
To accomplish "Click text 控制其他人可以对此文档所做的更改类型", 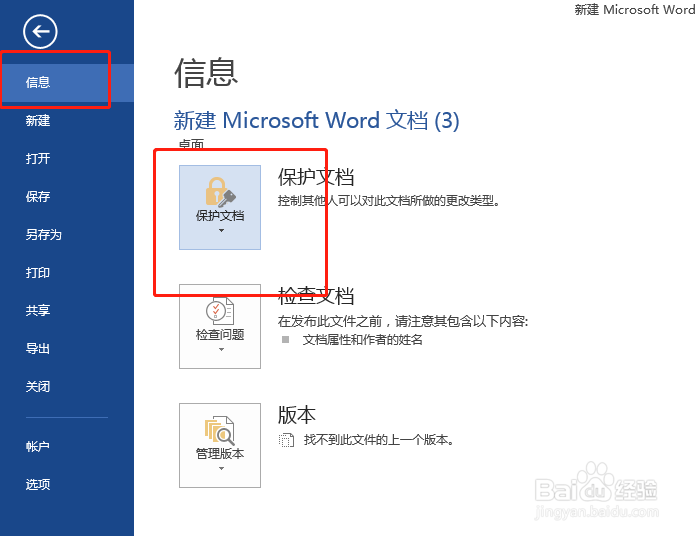I will [389, 201].
